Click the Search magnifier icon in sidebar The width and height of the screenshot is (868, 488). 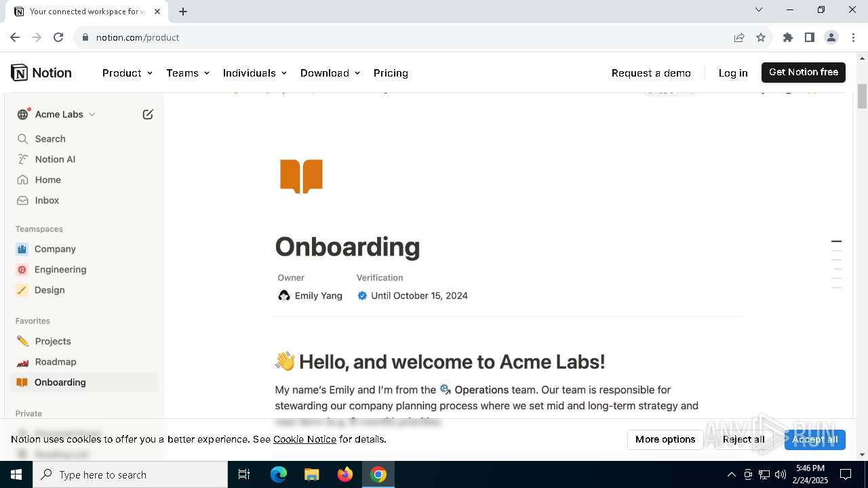pyautogui.click(x=23, y=139)
